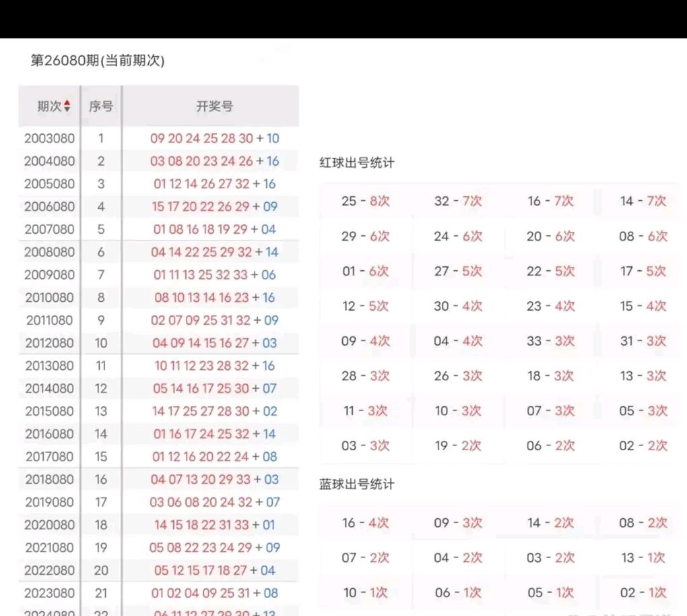
Task: Click draw numbers 01 02 04 09 25 31 + 08
Action: (215, 593)
